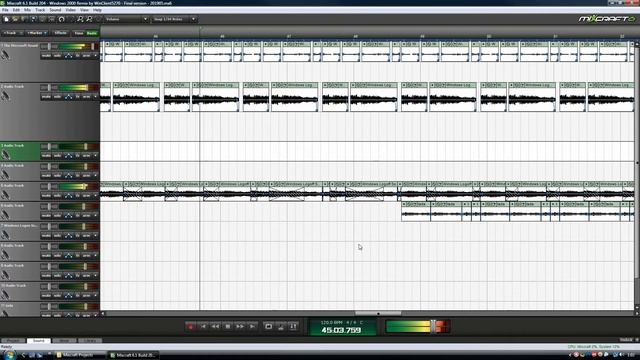Screen dimensions: 640x360
Task: Click the instrument icon of The Microsoft Sound track
Action: 5,55
